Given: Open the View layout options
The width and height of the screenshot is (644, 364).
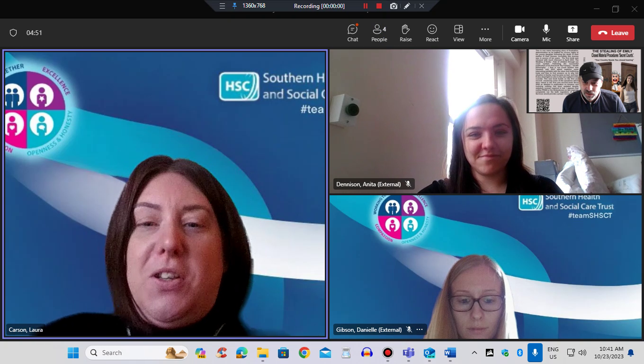Looking at the screenshot, I should point(458,33).
